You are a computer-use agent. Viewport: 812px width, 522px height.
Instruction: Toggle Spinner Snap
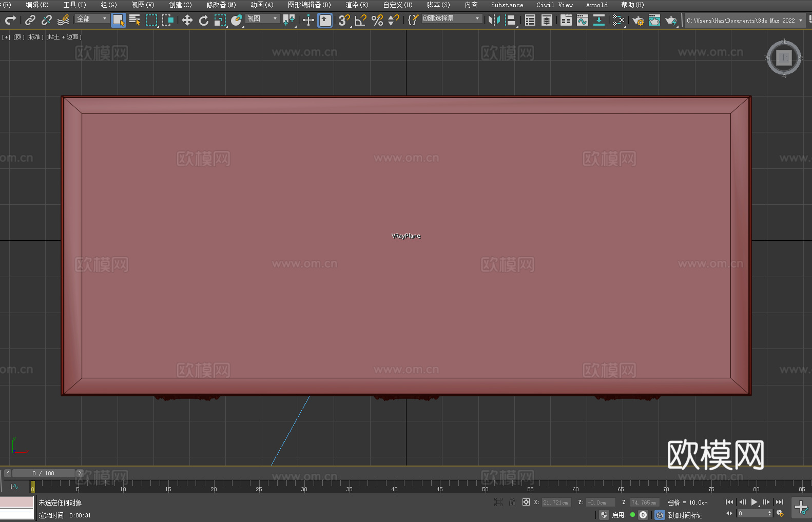pos(394,20)
